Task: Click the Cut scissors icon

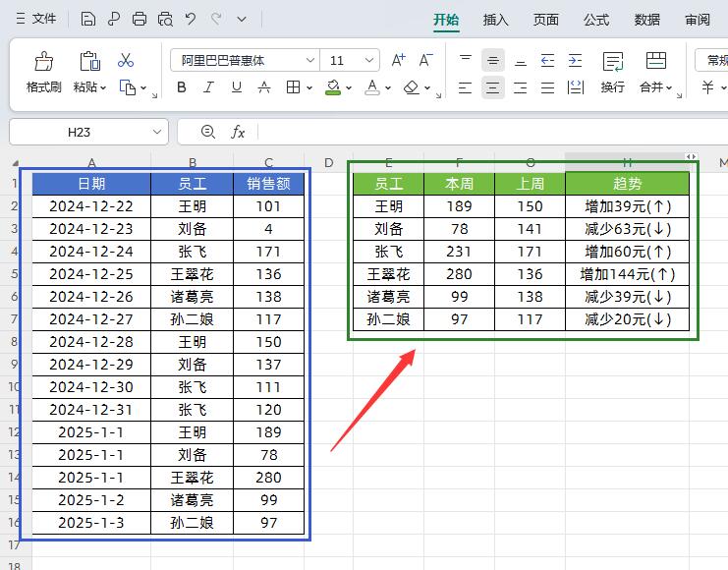Action: click(126, 60)
